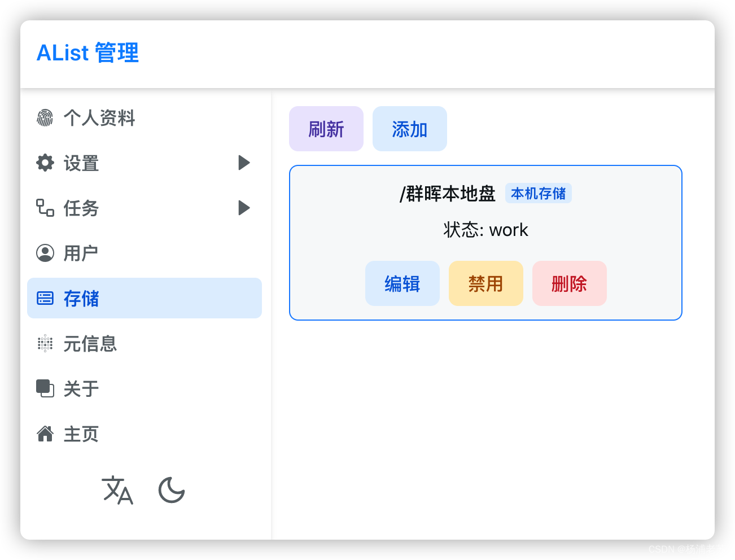This screenshot has height=560, width=735.
Task: Open the 设置 menu item
Action: coord(145,163)
